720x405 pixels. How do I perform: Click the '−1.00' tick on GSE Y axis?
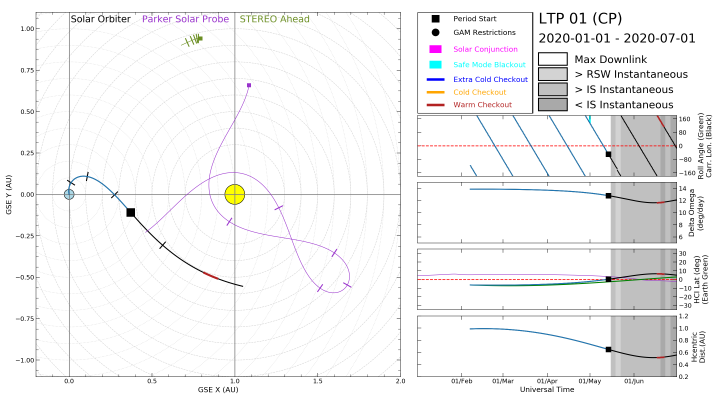[x=25, y=360]
